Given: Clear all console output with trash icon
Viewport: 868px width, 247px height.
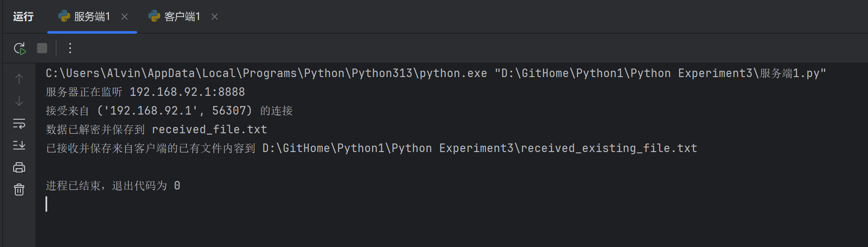Looking at the screenshot, I should point(19,190).
